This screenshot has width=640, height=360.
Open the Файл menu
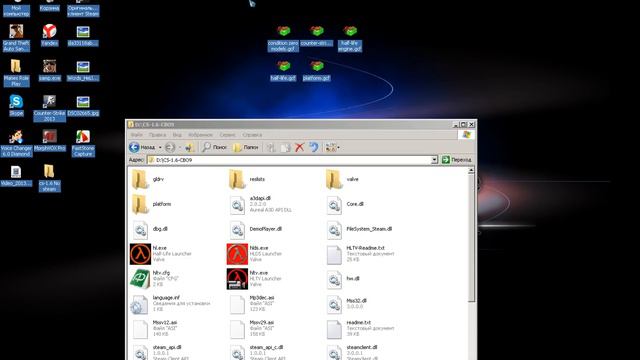pos(137,135)
